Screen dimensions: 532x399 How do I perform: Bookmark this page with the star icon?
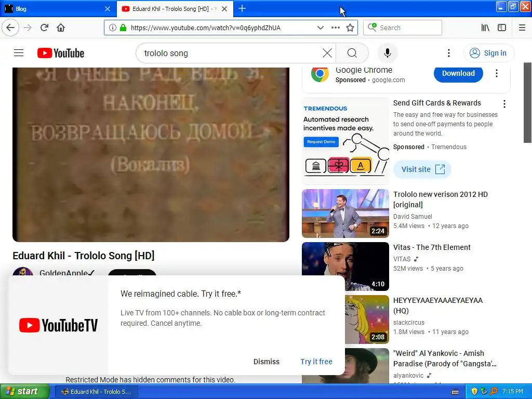coord(350,28)
